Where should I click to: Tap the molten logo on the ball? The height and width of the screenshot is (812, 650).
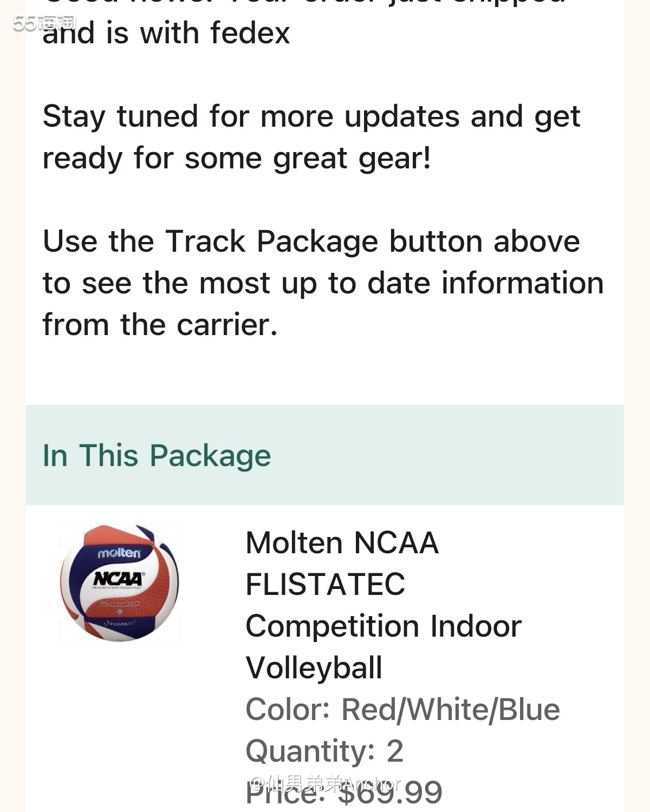click(x=119, y=553)
